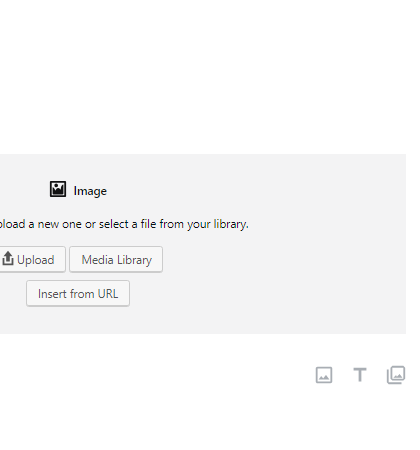Add a Gallery block via shortcut icon
Viewport: 420px width, 450px height.
(x=396, y=375)
